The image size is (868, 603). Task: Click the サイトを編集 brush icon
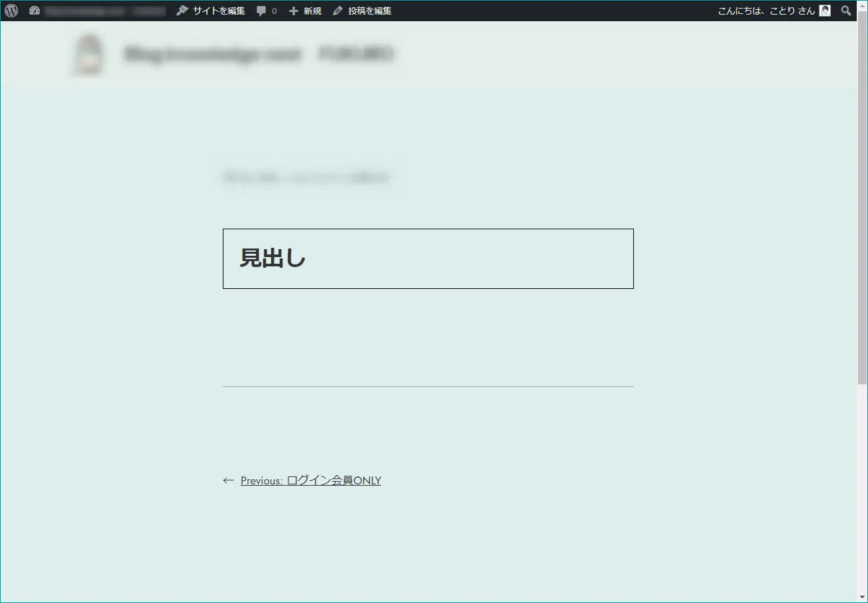click(182, 11)
